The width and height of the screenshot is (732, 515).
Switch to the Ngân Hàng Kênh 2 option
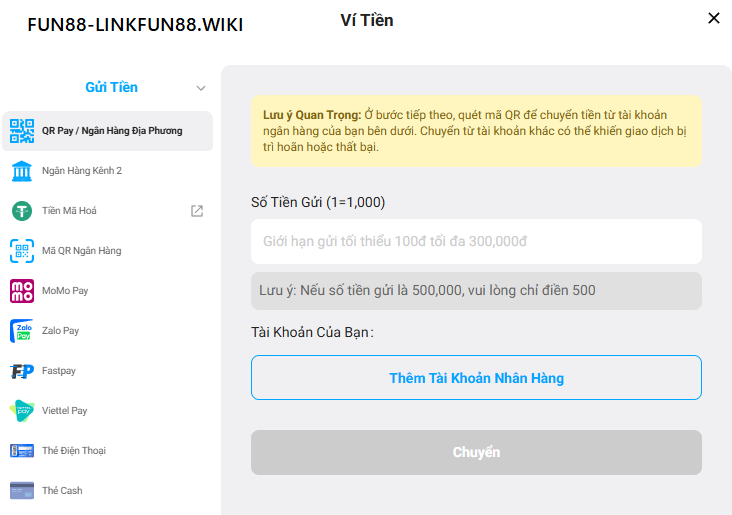(x=82, y=171)
